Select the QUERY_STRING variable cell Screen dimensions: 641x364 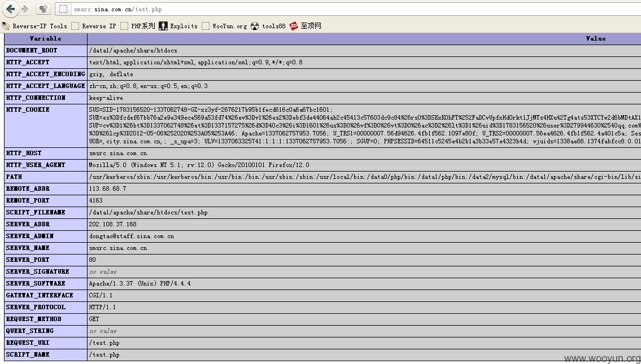[46, 331]
